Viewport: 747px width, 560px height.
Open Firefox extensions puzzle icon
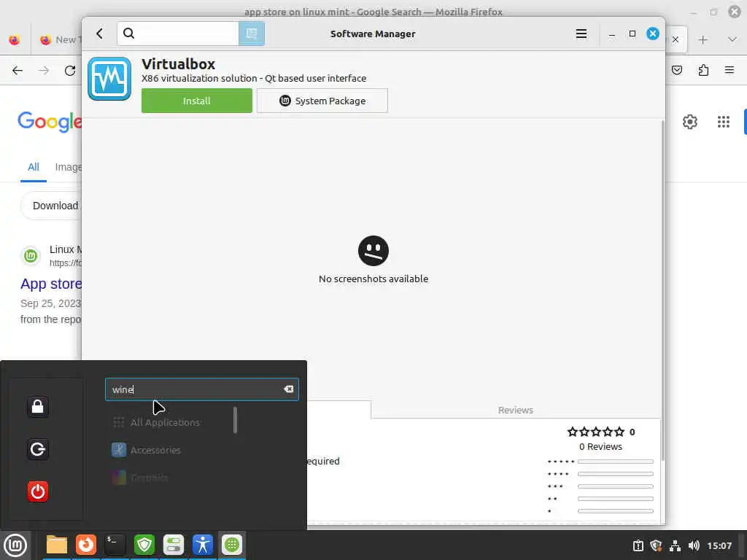(x=703, y=71)
